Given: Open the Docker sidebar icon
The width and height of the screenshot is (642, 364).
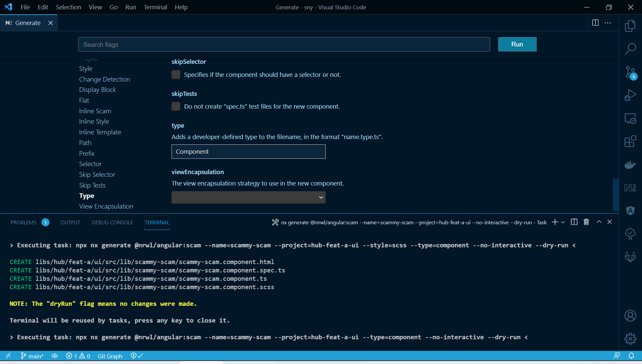Looking at the screenshot, I should pyautogui.click(x=630, y=164).
